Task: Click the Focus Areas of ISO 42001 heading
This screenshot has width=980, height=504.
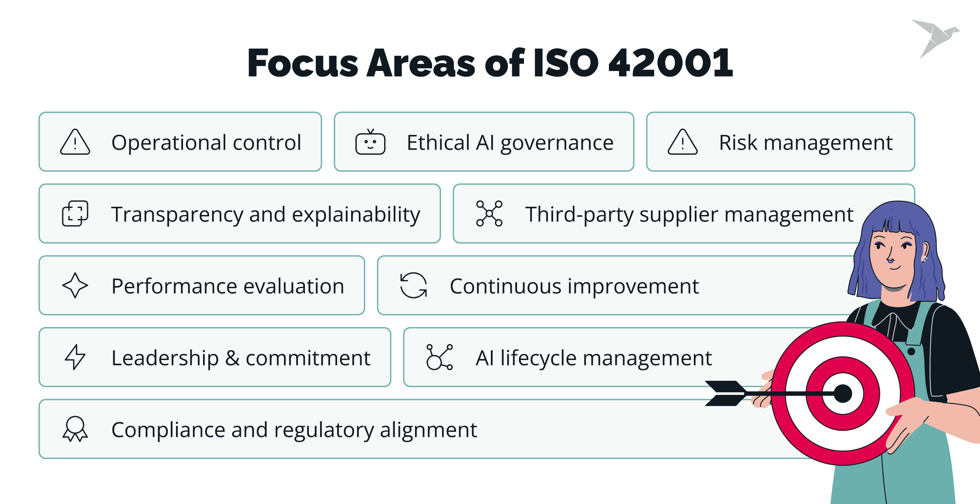Action: tap(490, 63)
